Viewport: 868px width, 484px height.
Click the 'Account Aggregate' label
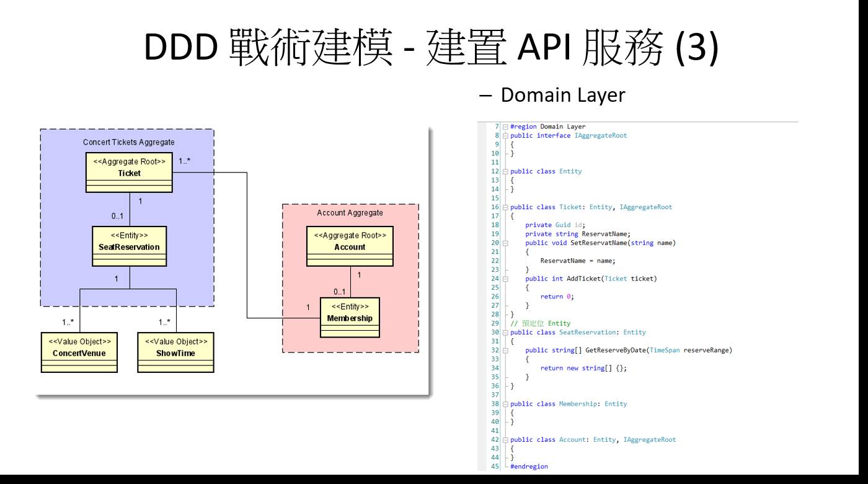click(350, 213)
